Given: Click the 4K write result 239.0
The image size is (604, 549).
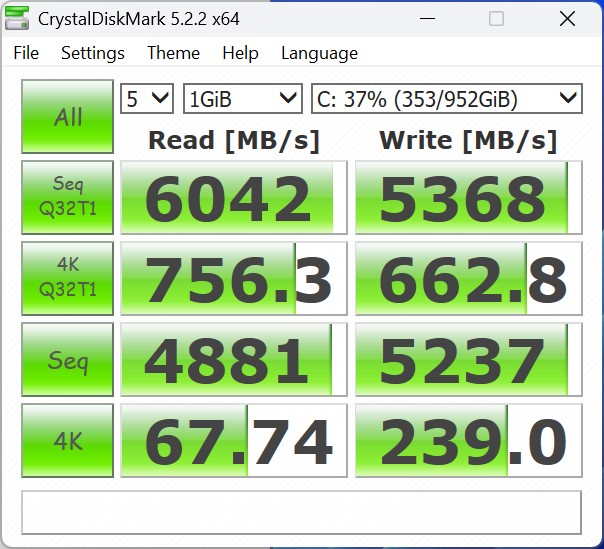Looking at the screenshot, I should click(x=468, y=440).
